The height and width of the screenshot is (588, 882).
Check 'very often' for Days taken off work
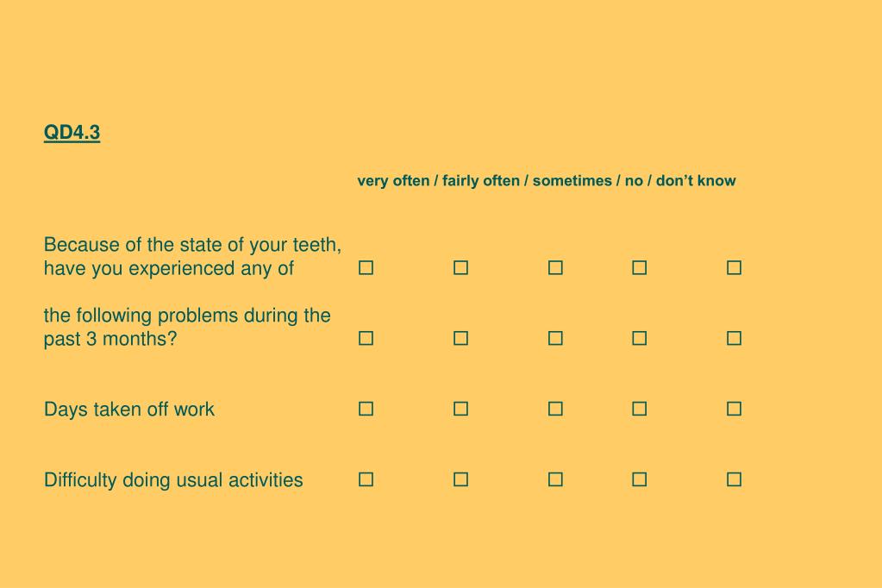[x=366, y=409]
